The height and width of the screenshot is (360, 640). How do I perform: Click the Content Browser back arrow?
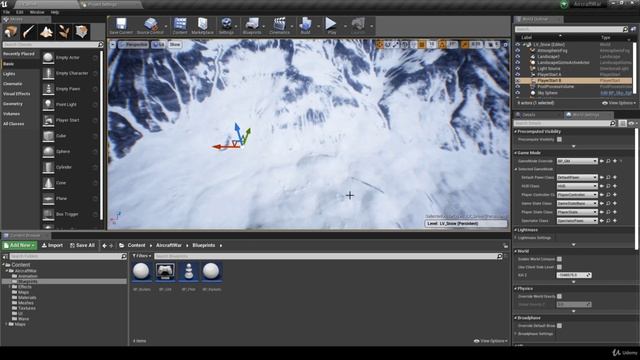(x=104, y=246)
